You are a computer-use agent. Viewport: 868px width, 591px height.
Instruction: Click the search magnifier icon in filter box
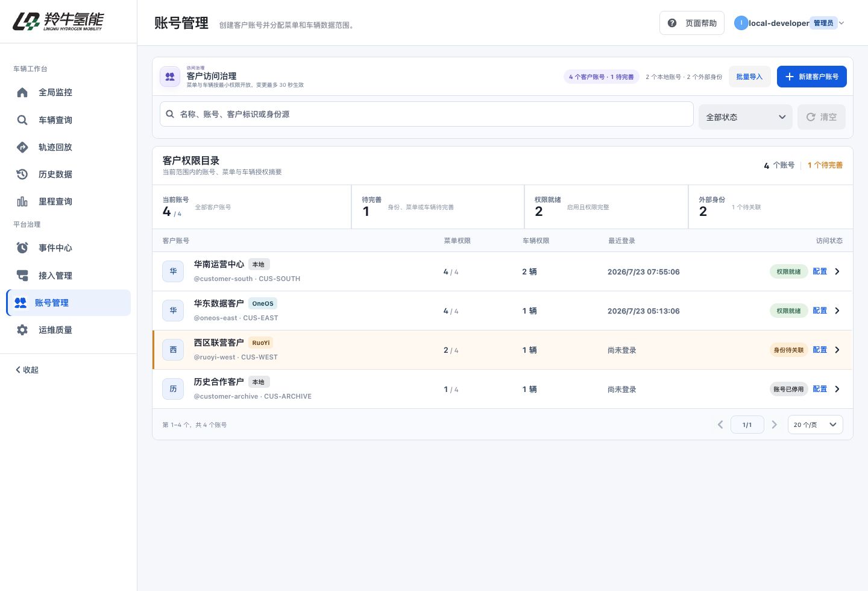(x=171, y=114)
